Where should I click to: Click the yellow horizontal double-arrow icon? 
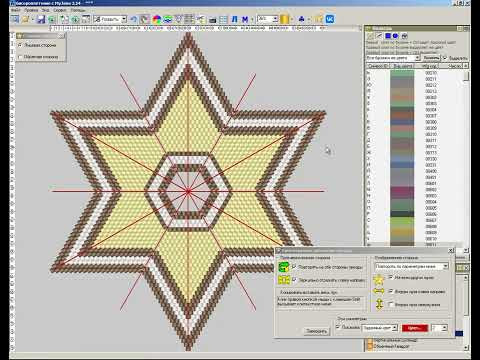coord(379,291)
